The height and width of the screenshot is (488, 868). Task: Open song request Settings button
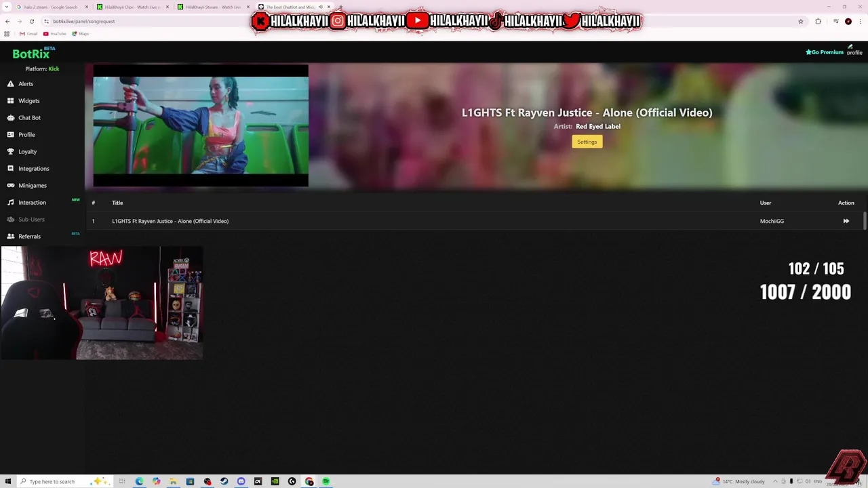pos(587,142)
